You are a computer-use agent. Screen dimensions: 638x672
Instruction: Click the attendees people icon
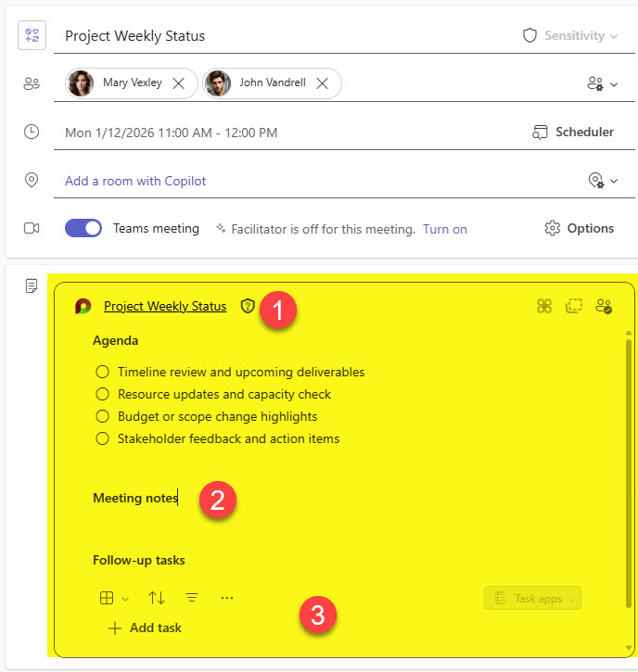[32, 83]
